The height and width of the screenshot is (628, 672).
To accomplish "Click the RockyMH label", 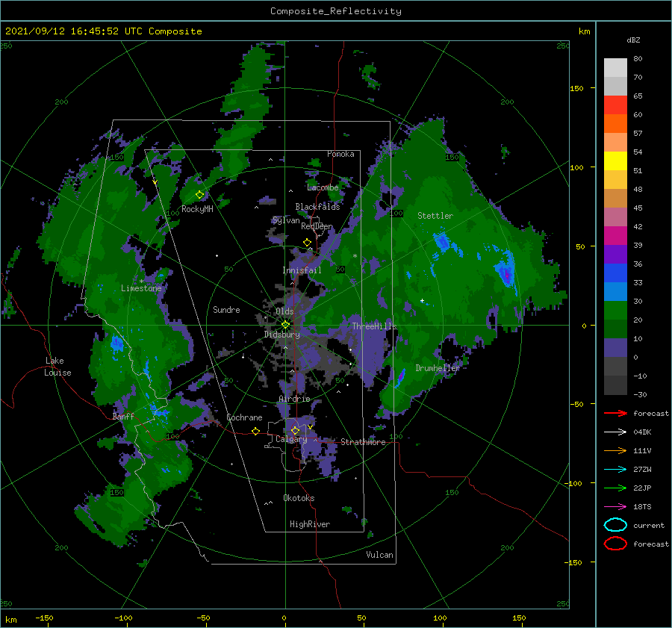I will tap(197, 209).
